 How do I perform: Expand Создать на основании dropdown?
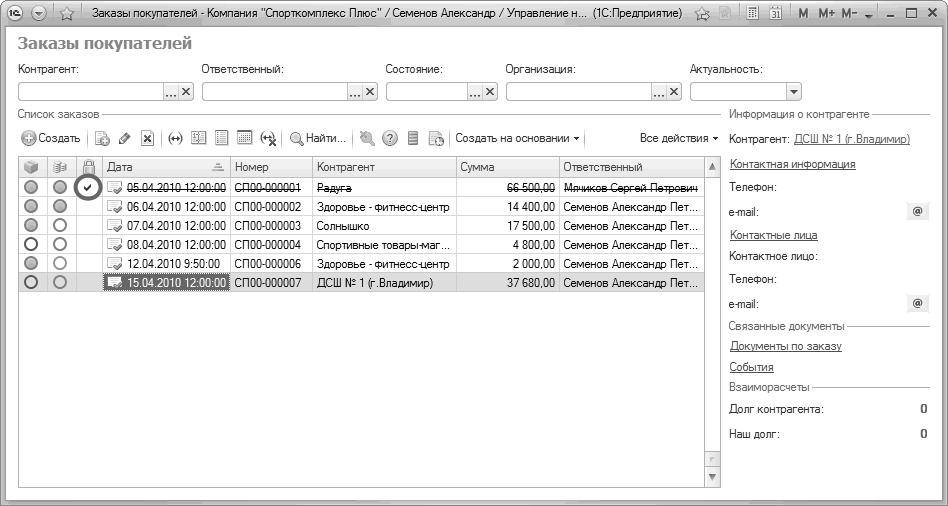click(x=518, y=138)
